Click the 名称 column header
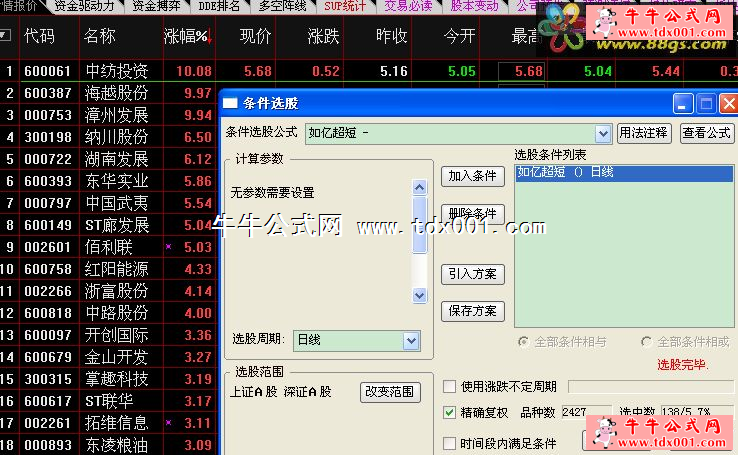Image resolution: width=738 pixels, height=455 pixels. pos(99,36)
